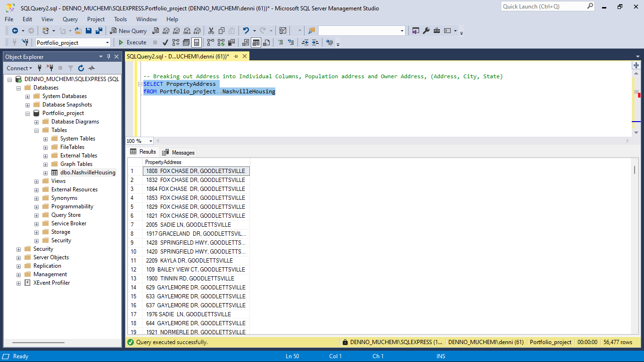Parse the query with the checkmark icon
This screenshot has width=644, height=362.
click(x=165, y=42)
